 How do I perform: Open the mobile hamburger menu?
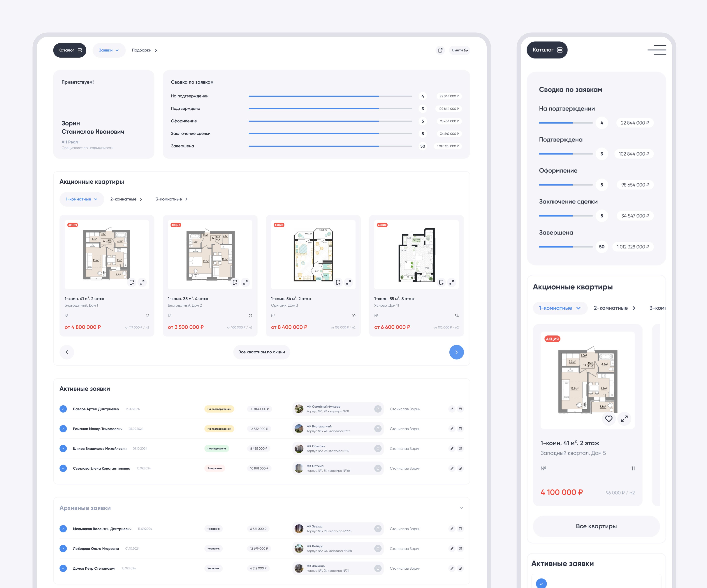[657, 50]
